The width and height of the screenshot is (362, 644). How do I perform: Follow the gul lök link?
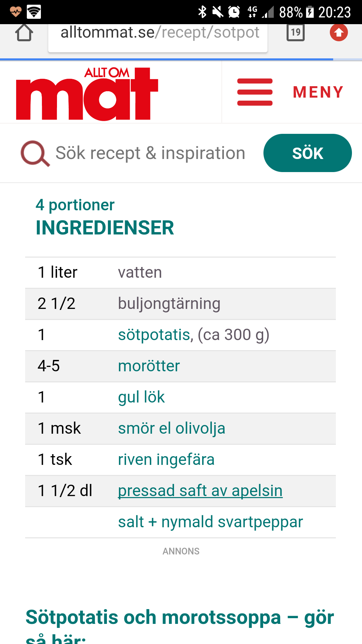click(141, 397)
